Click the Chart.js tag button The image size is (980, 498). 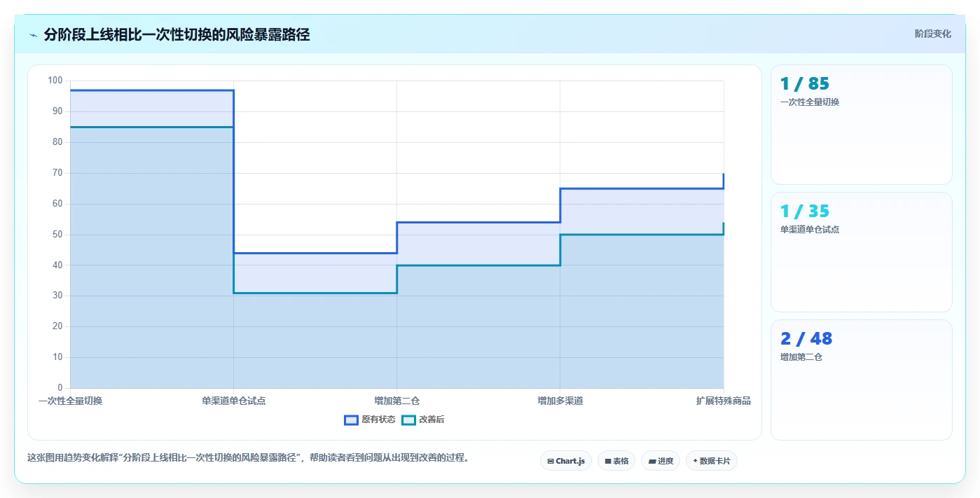pyautogui.click(x=566, y=461)
